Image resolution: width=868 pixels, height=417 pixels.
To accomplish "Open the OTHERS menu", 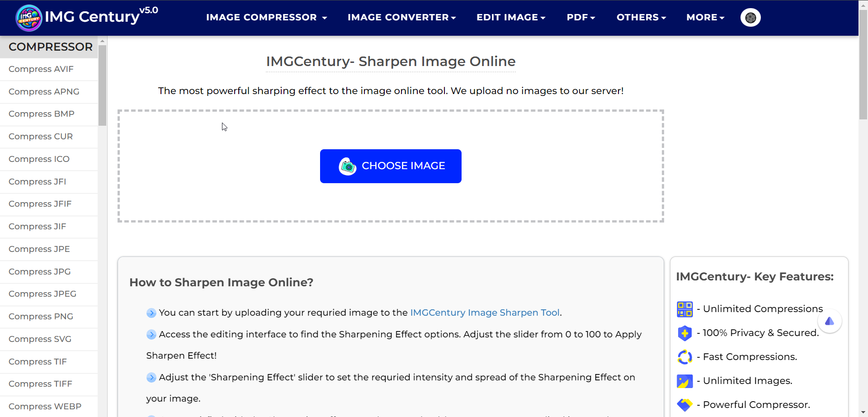I will point(641,18).
